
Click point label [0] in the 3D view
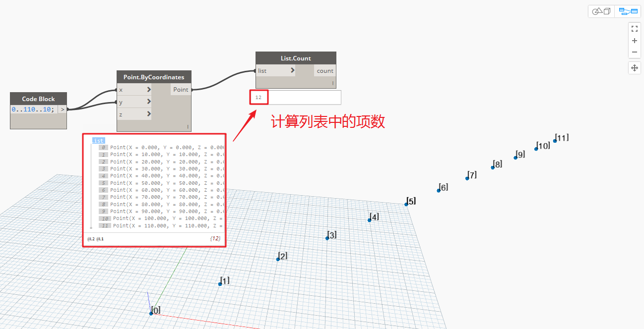tap(156, 310)
